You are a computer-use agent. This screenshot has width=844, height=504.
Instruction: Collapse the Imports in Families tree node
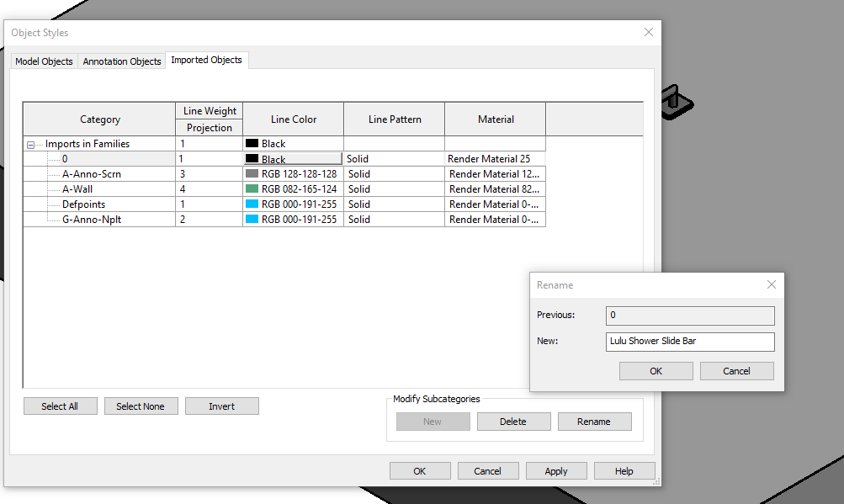click(x=30, y=145)
